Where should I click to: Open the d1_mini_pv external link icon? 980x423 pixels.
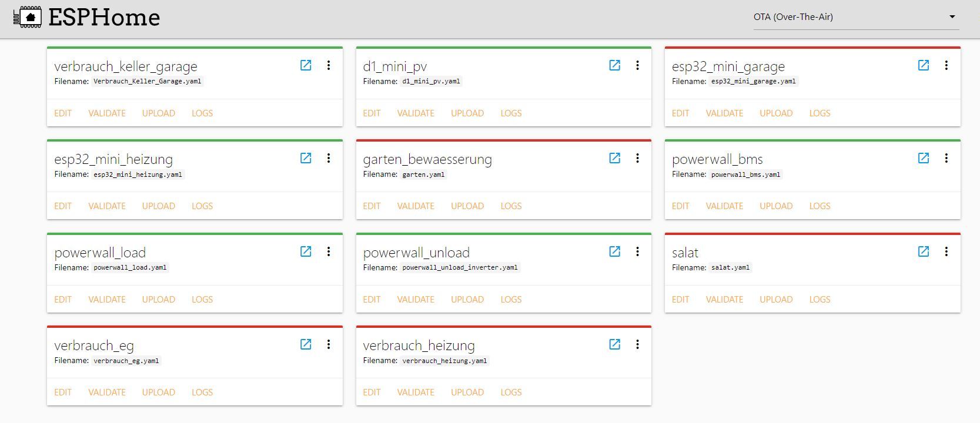[x=614, y=65]
